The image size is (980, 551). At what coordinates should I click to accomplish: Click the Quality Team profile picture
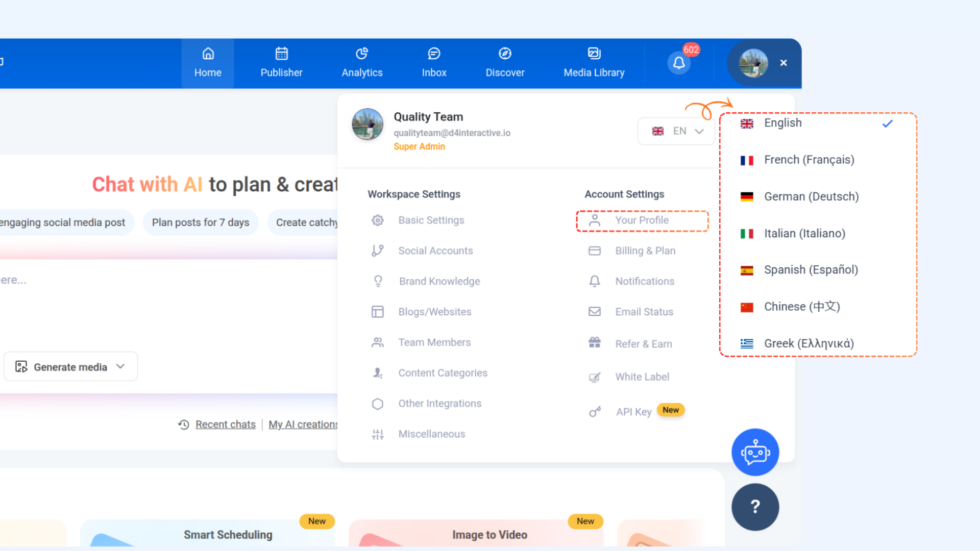click(367, 124)
